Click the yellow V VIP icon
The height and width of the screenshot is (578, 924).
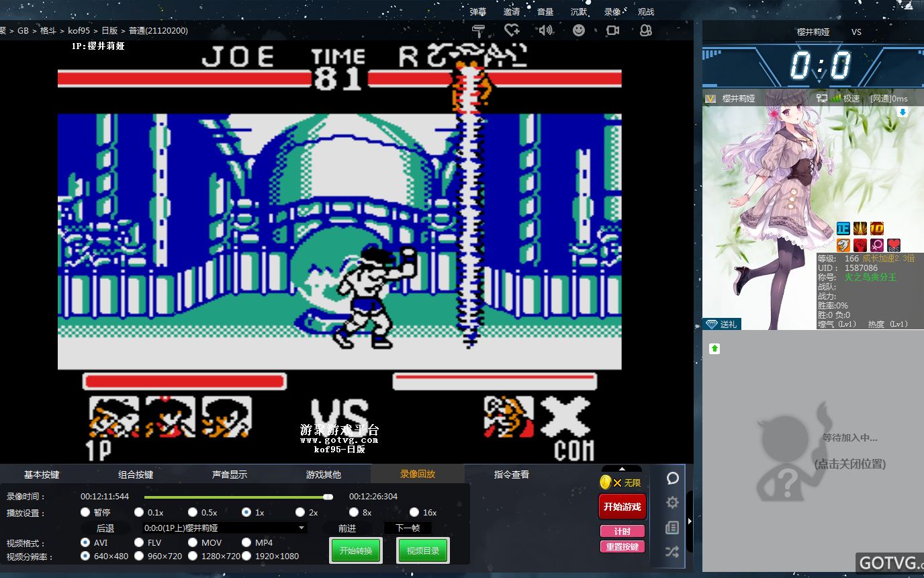[710, 99]
